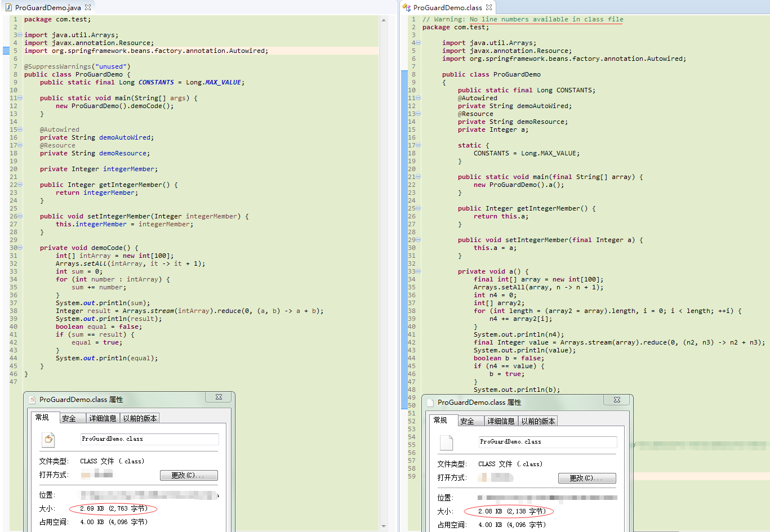770x532 pixels.
Task: Click "new ProGuardDemo().a();" in ProGuardDemo.class
Action: click(x=519, y=185)
